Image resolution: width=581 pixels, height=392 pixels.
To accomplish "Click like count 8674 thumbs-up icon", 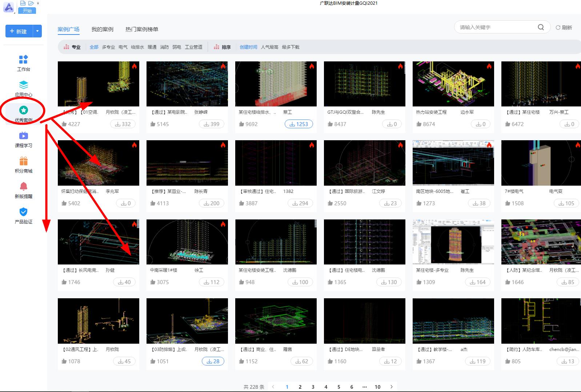I will pos(419,124).
